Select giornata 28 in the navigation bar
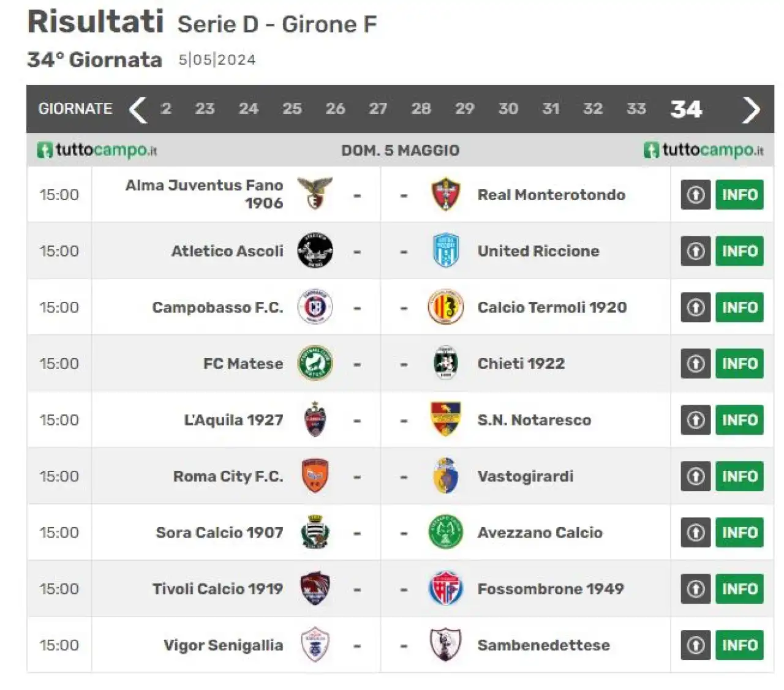 point(421,109)
